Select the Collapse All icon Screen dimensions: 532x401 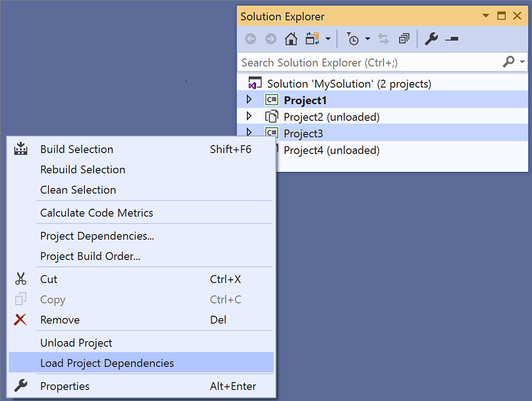coord(404,39)
